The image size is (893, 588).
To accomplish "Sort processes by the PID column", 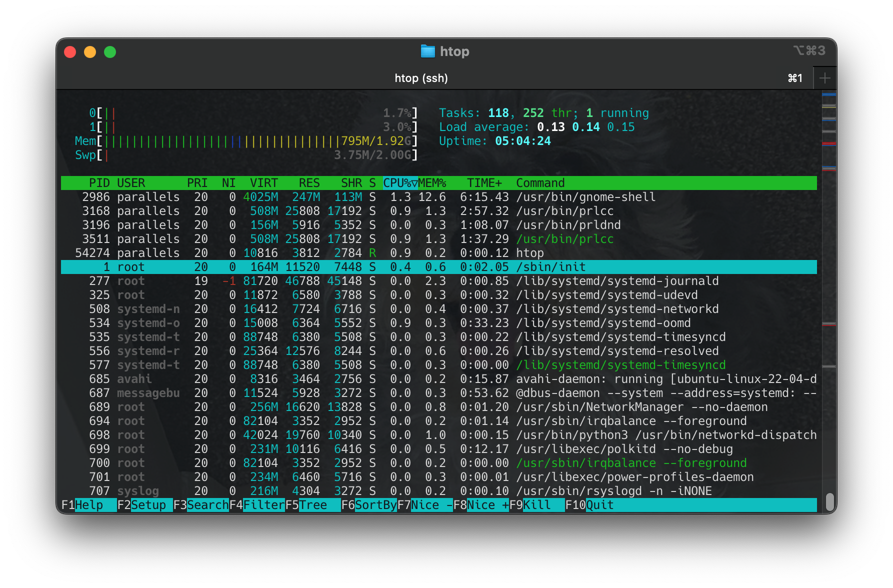I will point(99,182).
